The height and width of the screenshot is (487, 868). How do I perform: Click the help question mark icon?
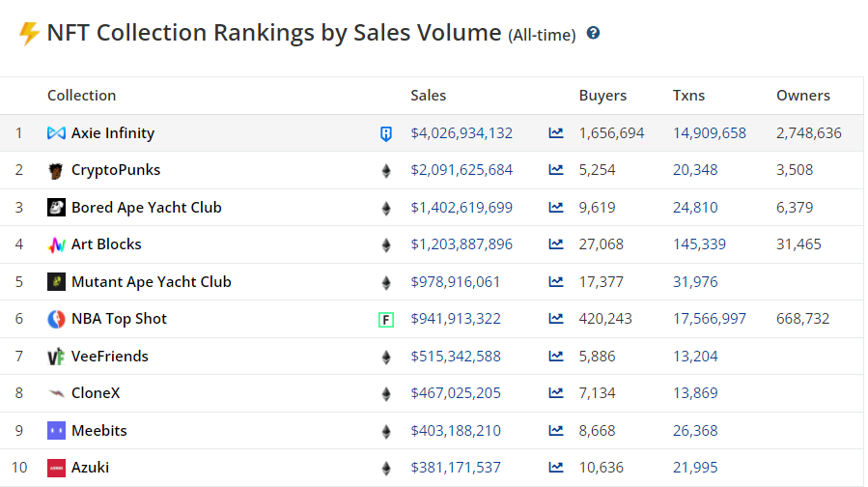593,33
